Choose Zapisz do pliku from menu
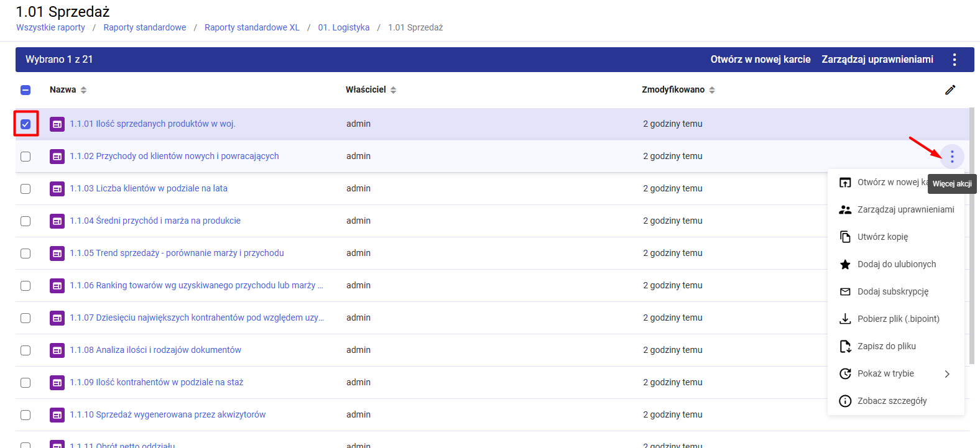The image size is (980, 448). click(886, 347)
